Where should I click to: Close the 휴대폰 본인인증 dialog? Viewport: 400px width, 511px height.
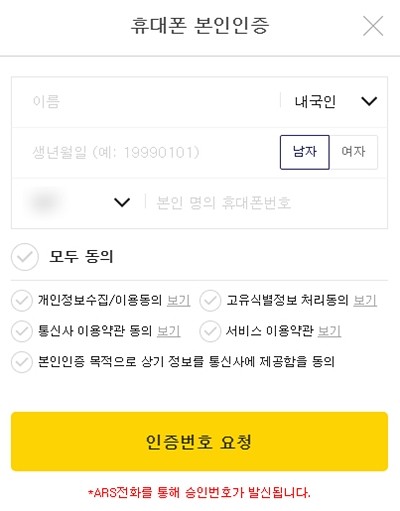373,26
